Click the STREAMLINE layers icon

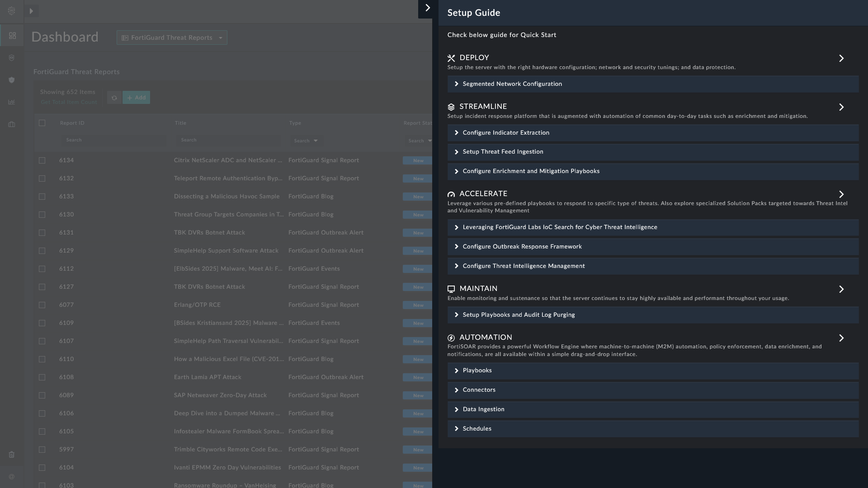click(451, 107)
